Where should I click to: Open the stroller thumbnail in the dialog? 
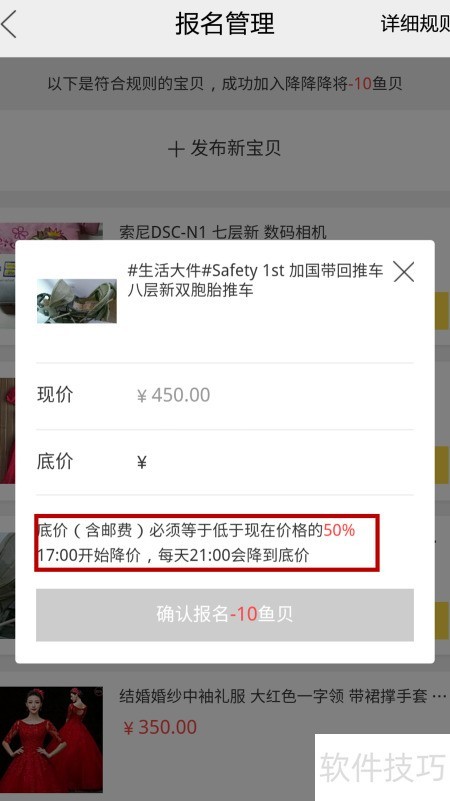(77, 301)
